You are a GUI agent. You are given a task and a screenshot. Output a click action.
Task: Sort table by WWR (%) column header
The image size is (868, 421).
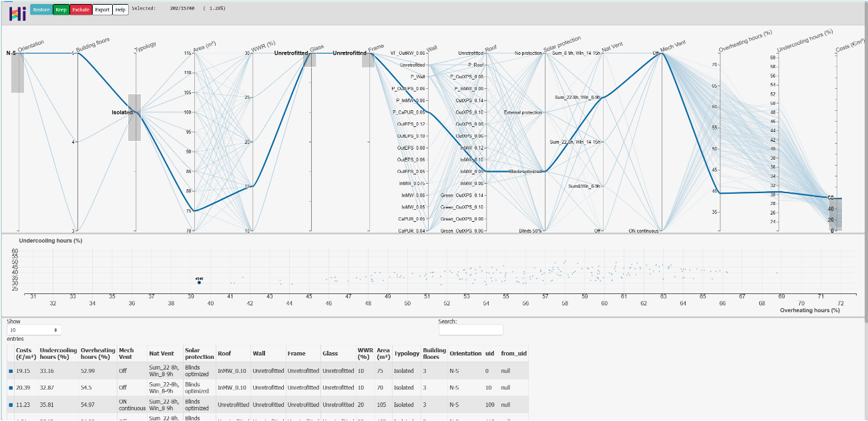[x=365, y=354]
